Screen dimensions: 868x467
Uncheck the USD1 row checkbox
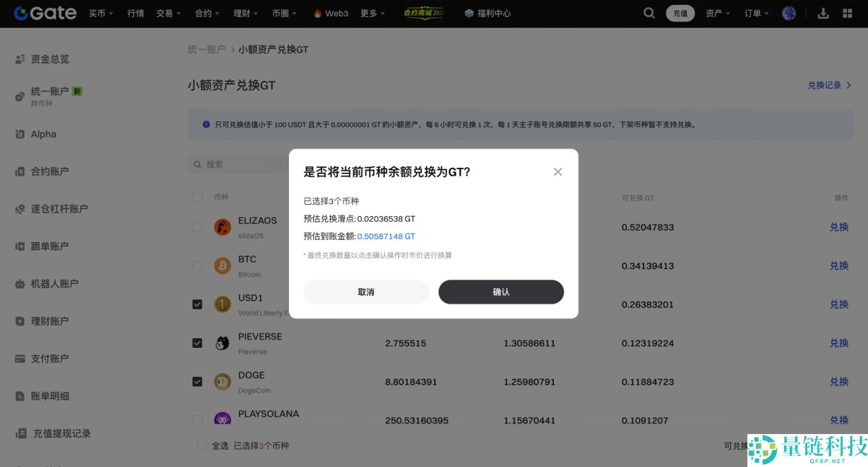pos(197,304)
